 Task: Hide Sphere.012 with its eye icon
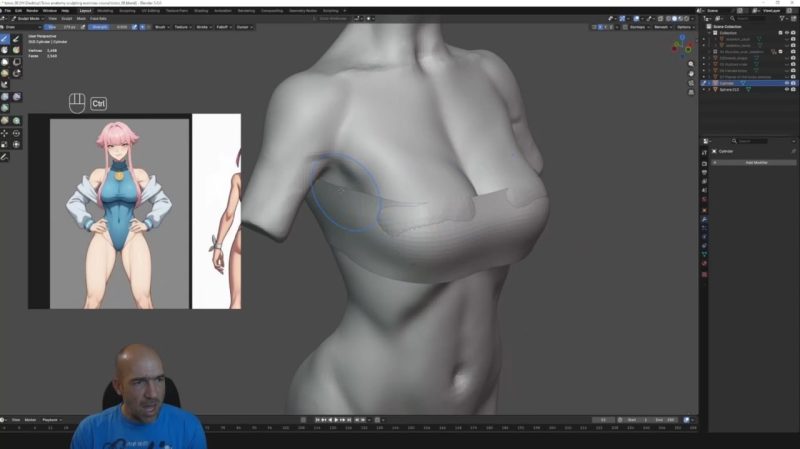(x=785, y=89)
